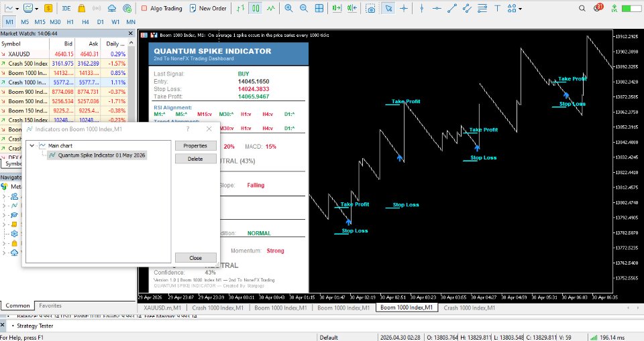Expand the Market node in Navigator
The image size is (644, 341).
(4, 243)
